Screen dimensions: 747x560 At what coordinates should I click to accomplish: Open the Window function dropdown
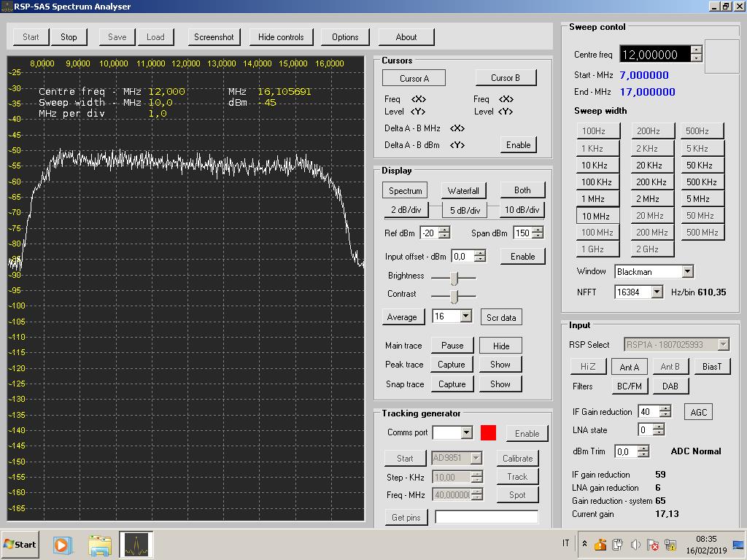[x=687, y=272]
